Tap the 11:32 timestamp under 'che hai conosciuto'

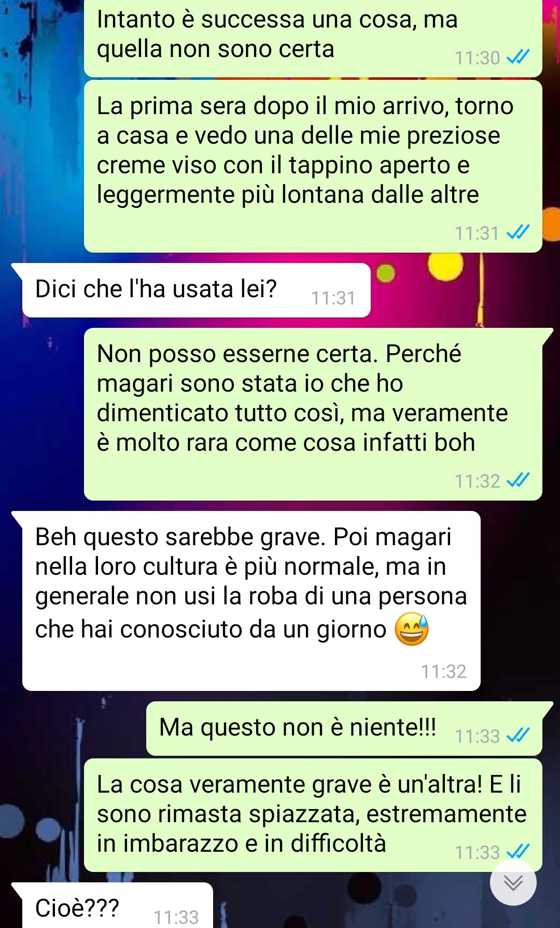444,672
